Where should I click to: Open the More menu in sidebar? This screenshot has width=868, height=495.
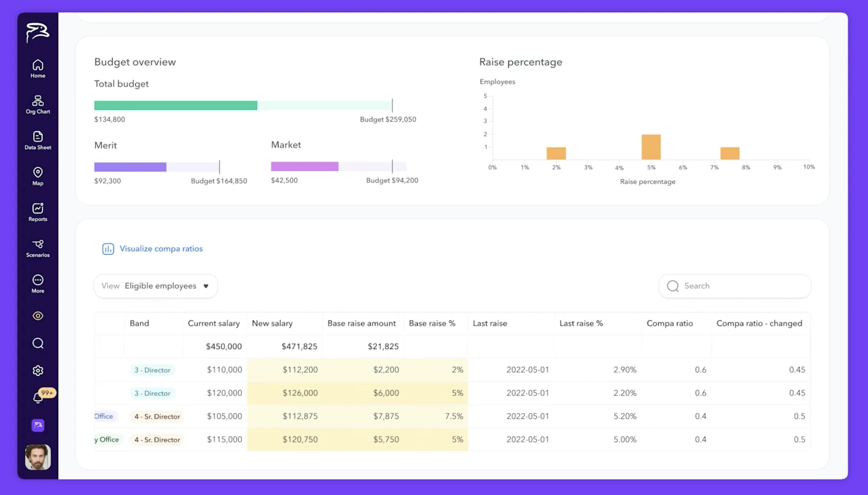(38, 284)
